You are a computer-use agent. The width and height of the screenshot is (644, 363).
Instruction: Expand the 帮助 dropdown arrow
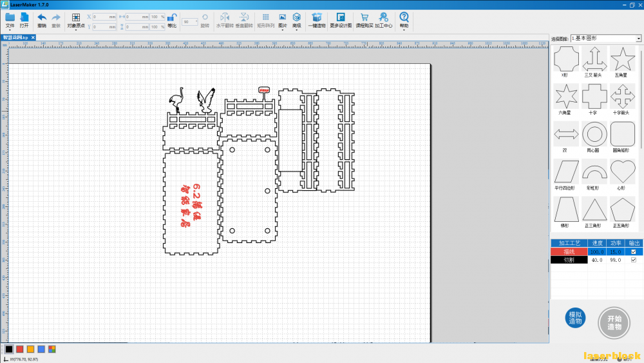(404, 30)
